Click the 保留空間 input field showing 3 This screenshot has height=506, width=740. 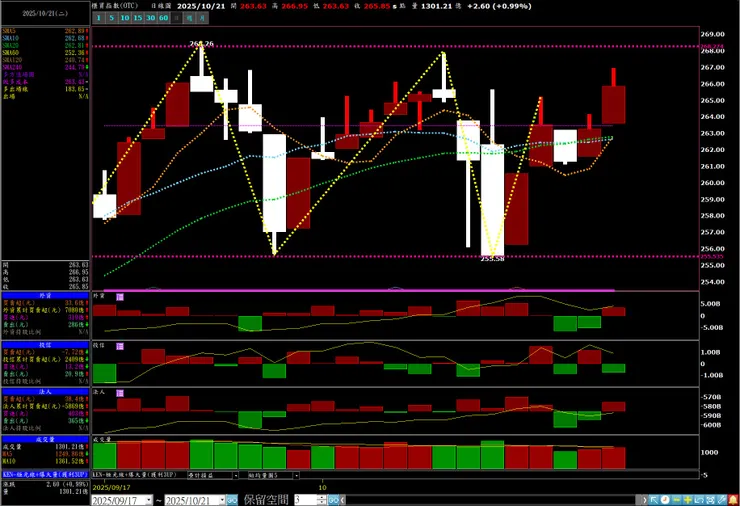pos(306,500)
